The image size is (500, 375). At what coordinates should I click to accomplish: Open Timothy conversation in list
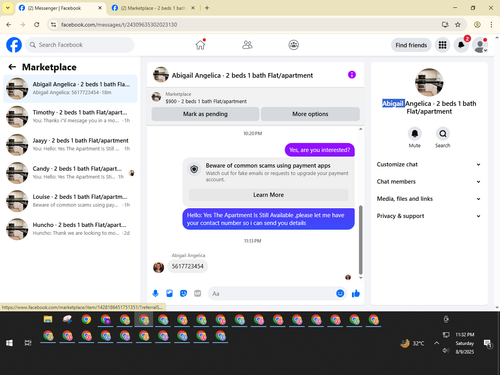click(x=70, y=116)
